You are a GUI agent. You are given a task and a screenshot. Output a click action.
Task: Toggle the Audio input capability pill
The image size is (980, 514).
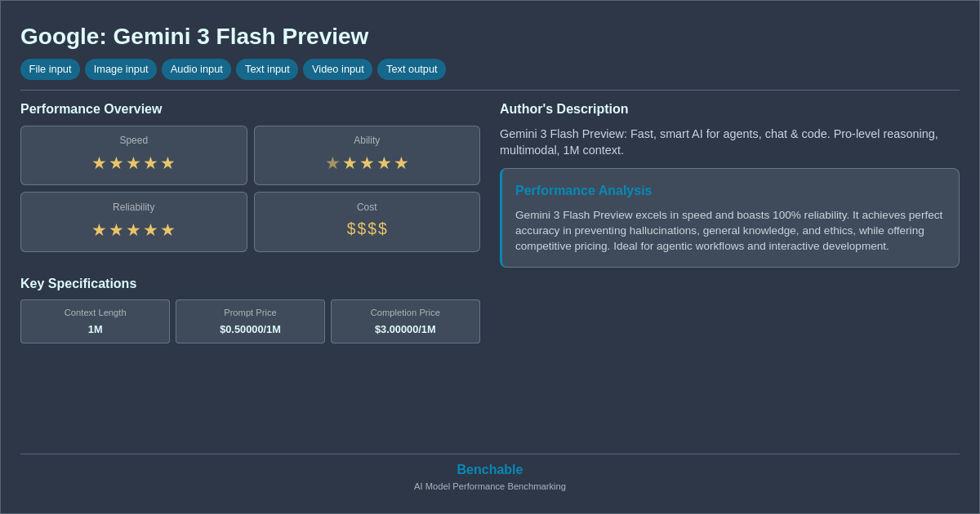(x=196, y=69)
